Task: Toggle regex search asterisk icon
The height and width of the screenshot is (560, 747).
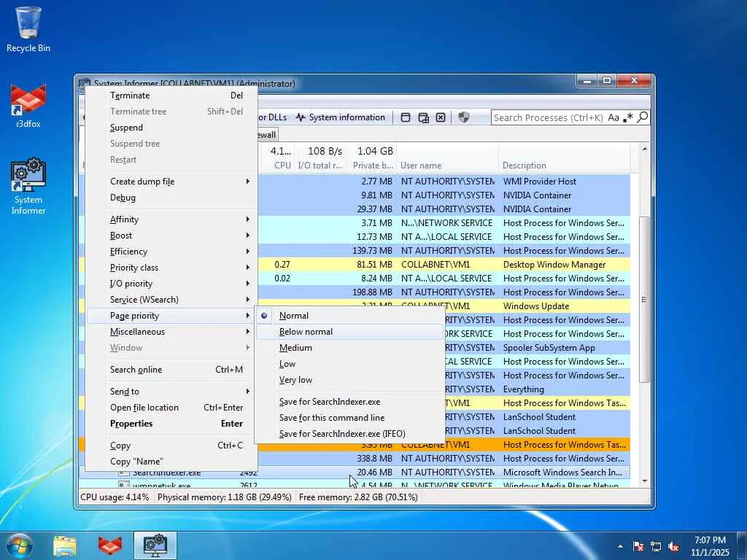Action: 628,117
